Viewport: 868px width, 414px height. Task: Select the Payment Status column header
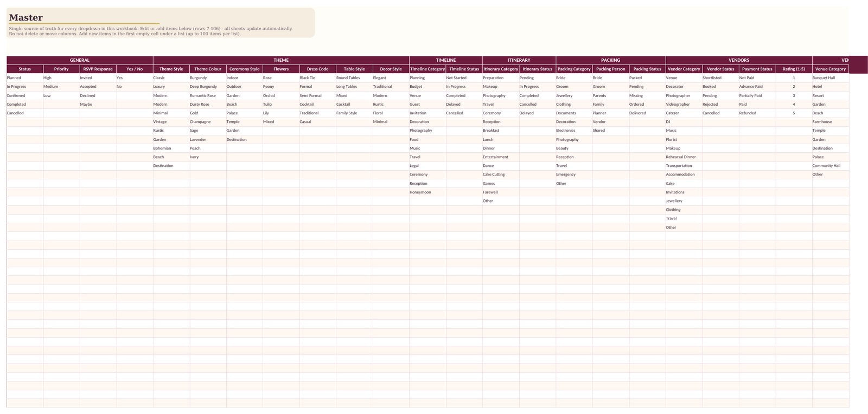click(757, 69)
